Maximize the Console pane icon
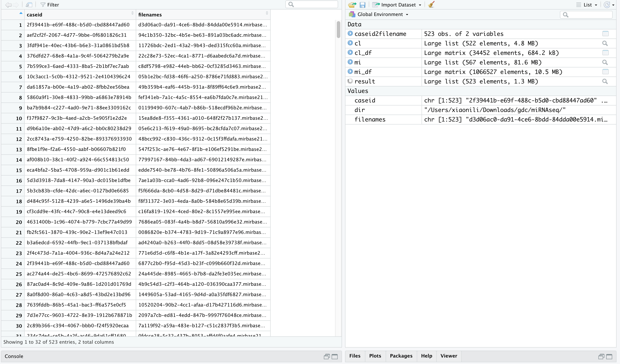This screenshot has height=364, width=620. click(335, 357)
